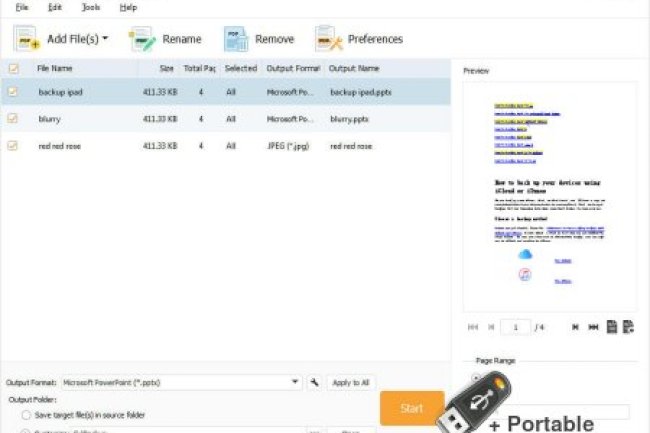The image size is (650, 433).
Task: Click the Output Name column header
Action: click(354, 68)
